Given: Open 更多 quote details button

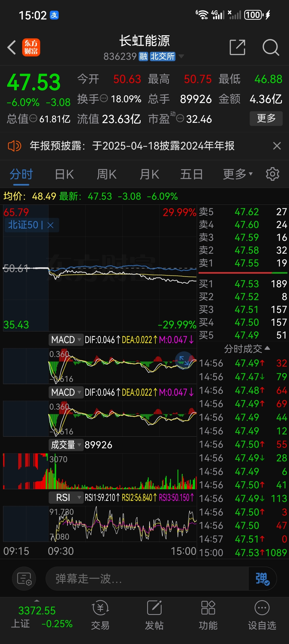Looking at the screenshot, I should (266, 118).
